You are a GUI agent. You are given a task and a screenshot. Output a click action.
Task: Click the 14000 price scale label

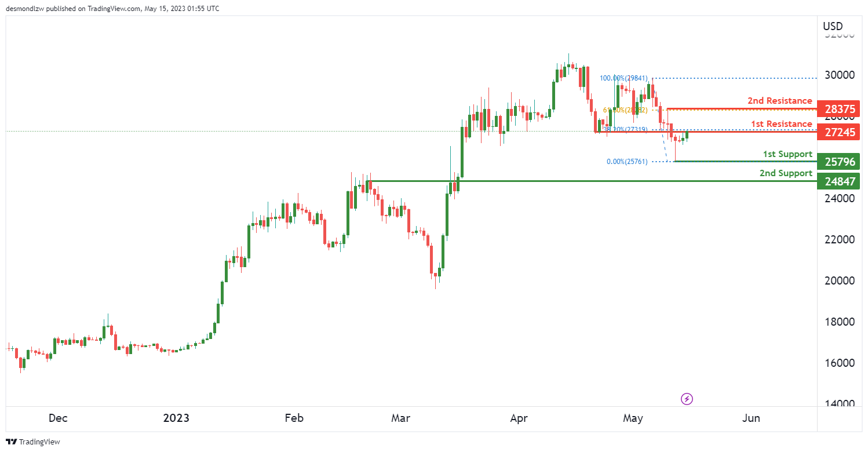pos(838,404)
